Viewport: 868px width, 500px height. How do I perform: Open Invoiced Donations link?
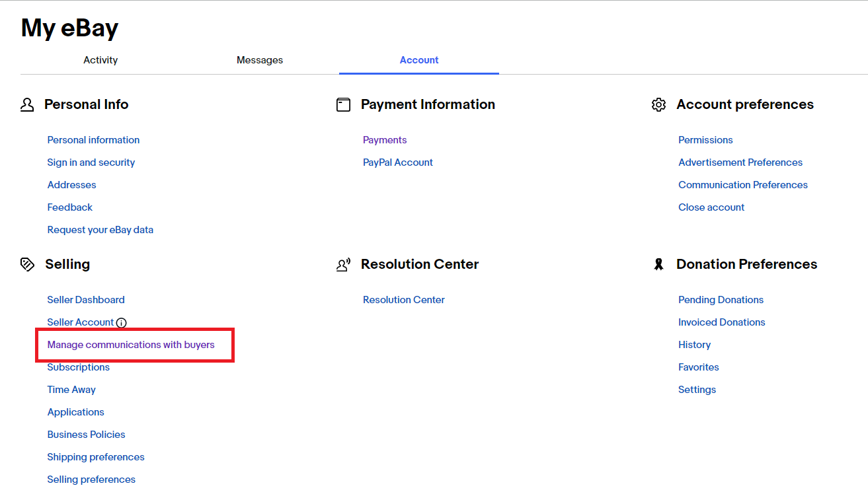722,322
